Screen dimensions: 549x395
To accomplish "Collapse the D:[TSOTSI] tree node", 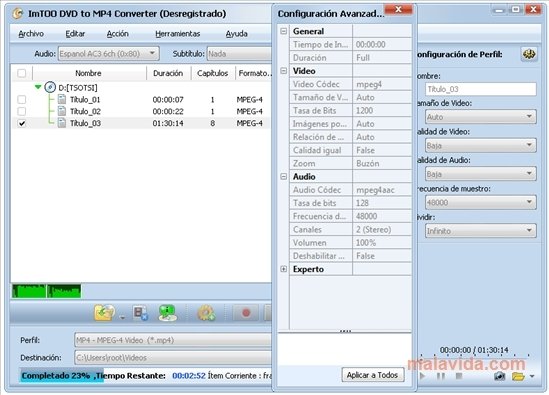I will 38,87.
